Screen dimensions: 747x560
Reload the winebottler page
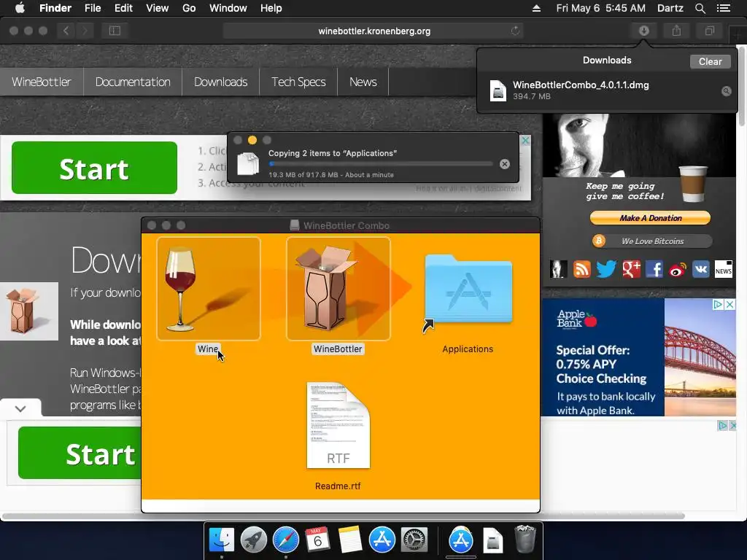pyautogui.click(x=515, y=31)
